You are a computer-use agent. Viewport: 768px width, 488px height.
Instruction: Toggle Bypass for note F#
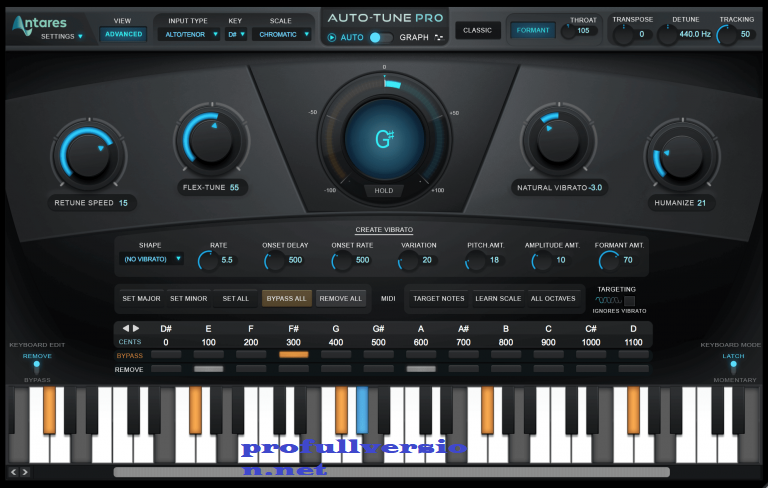click(x=293, y=355)
